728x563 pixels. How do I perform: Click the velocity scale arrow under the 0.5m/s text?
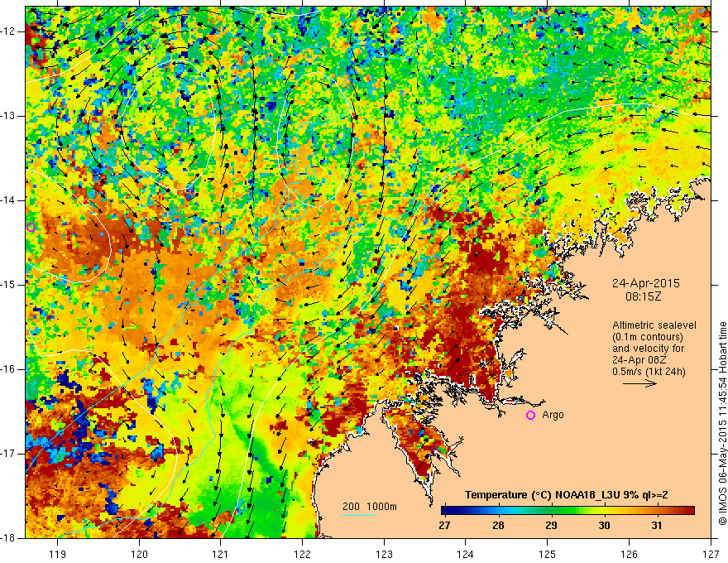[639, 385]
